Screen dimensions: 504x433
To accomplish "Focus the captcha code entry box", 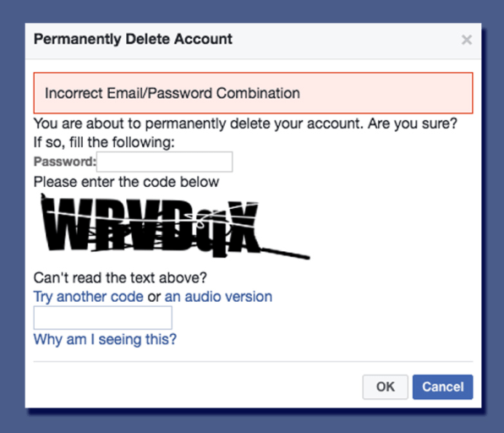I will tap(103, 318).
